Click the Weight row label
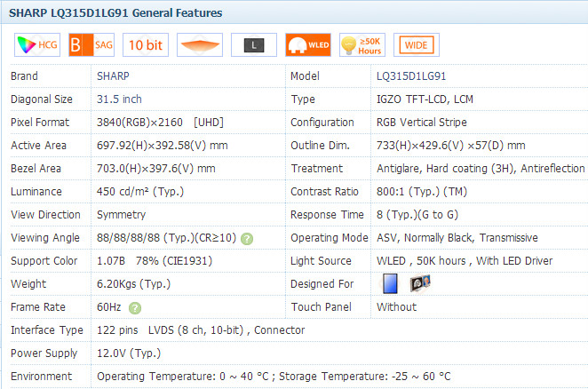Image resolution: width=588 pixels, height=389 pixels. point(28,284)
